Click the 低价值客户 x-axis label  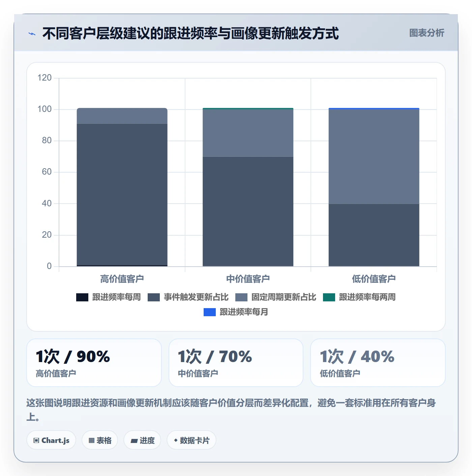[x=374, y=279]
